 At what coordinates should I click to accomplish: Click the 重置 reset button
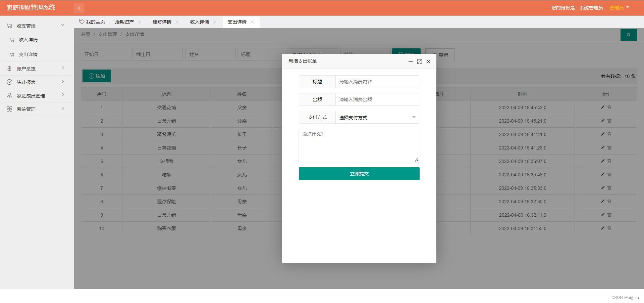(x=440, y=55)
